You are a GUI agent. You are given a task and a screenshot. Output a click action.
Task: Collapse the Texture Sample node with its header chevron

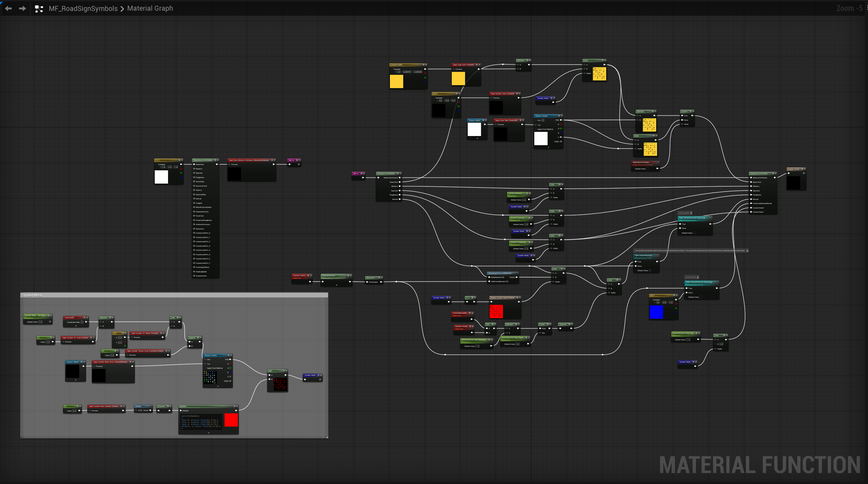pos(562,116)
